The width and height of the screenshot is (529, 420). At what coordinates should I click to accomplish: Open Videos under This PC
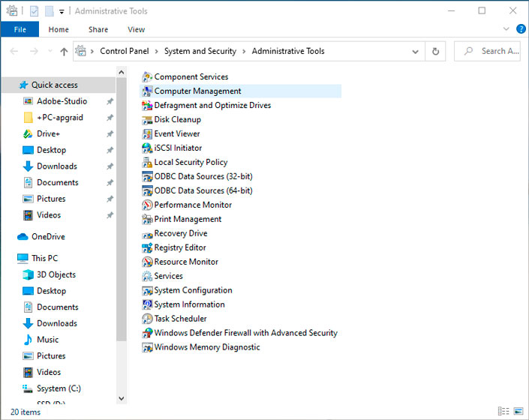(x=49, y=372)
